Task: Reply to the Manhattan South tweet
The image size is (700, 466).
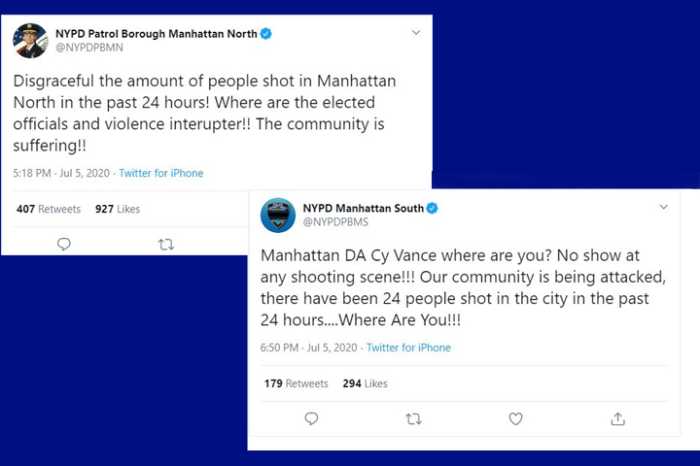Action: [x=311, y=419]
